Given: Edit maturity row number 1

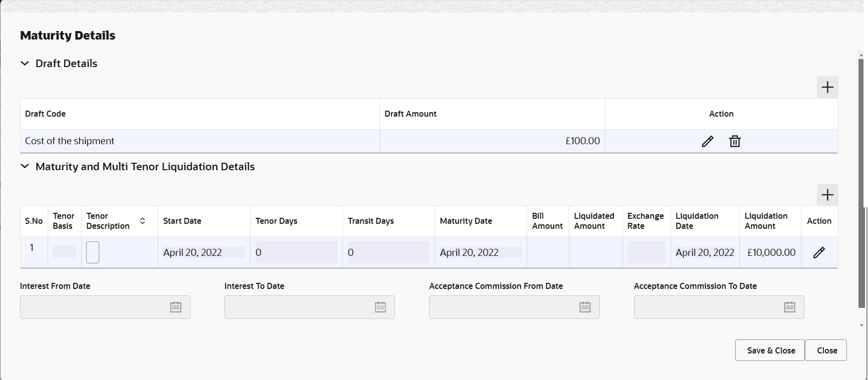Looking at the screenshot, I should click(x=819, y=252).
